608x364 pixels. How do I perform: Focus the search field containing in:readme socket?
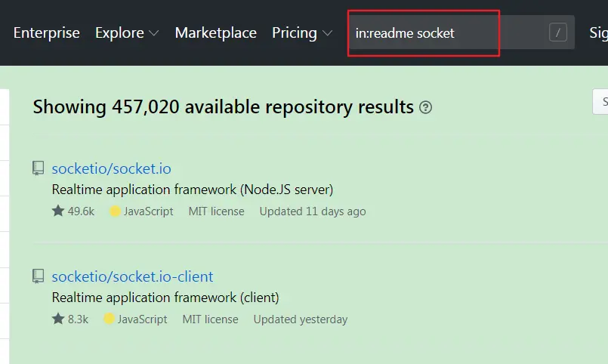446,33
